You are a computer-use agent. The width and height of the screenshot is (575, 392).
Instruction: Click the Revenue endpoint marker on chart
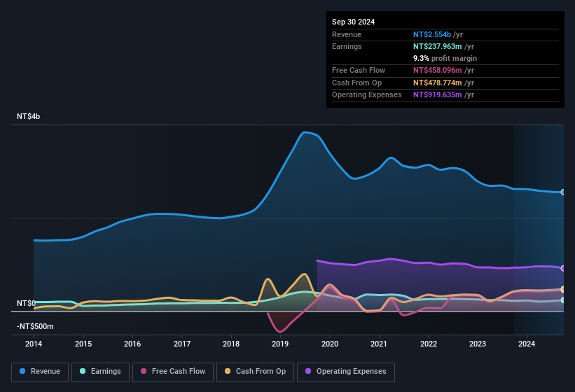[x=563, y=192]
